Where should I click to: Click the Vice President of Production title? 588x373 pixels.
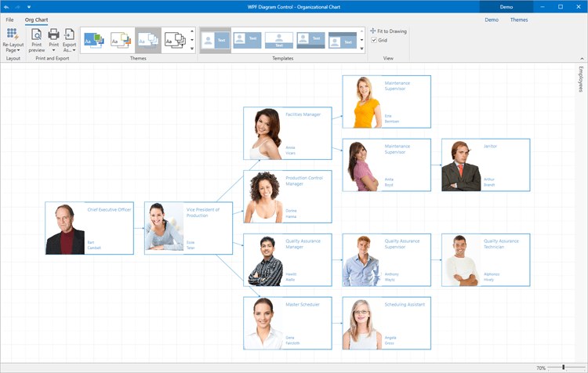click(x=203, y=212)
